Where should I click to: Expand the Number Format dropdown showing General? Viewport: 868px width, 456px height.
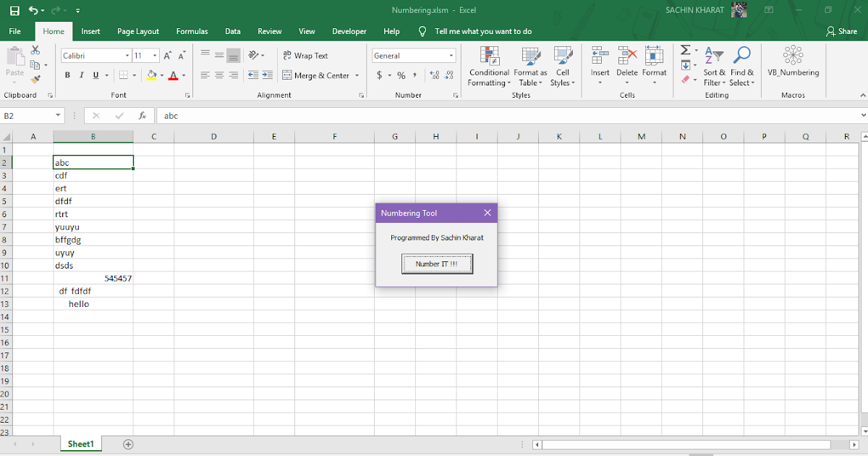(452, 55)
